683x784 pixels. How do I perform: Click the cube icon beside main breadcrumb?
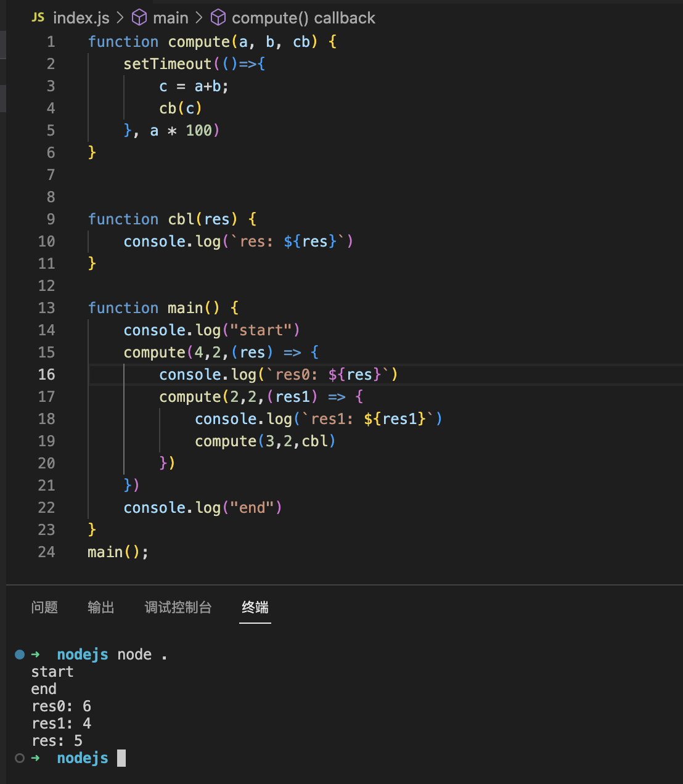[x=140, y=18]
